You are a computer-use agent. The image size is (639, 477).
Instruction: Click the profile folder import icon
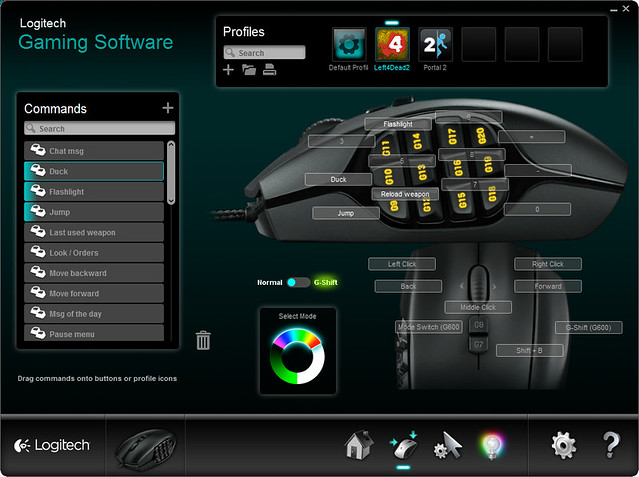pos(248,70)
